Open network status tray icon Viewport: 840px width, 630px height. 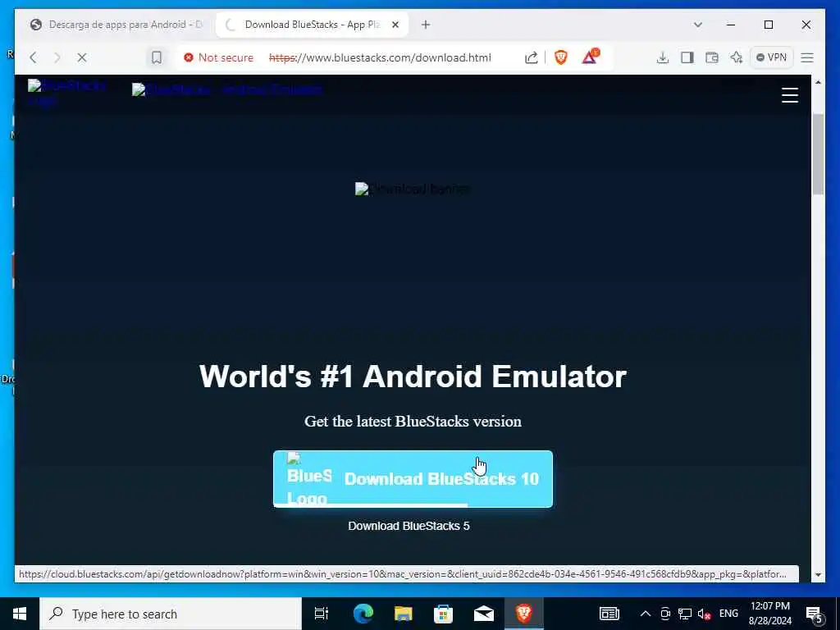pyautogui.click(x=685, y=614)
